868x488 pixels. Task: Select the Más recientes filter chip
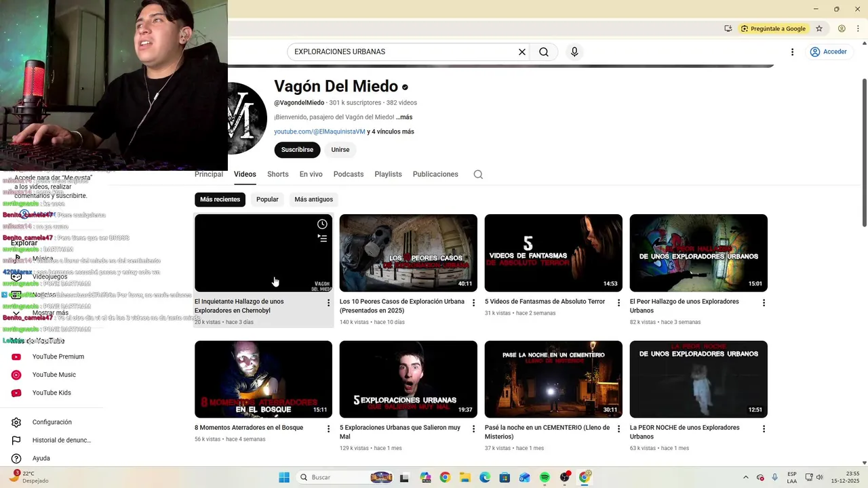(220, 199)
